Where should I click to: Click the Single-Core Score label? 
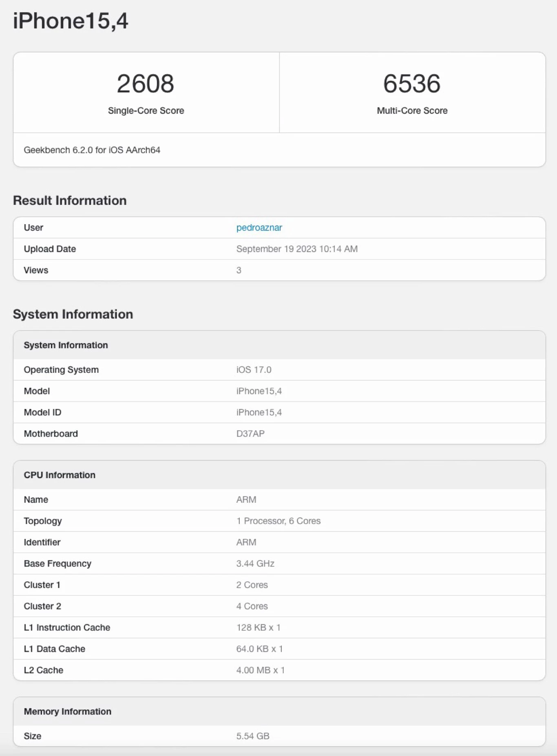[x=146, y=110]
